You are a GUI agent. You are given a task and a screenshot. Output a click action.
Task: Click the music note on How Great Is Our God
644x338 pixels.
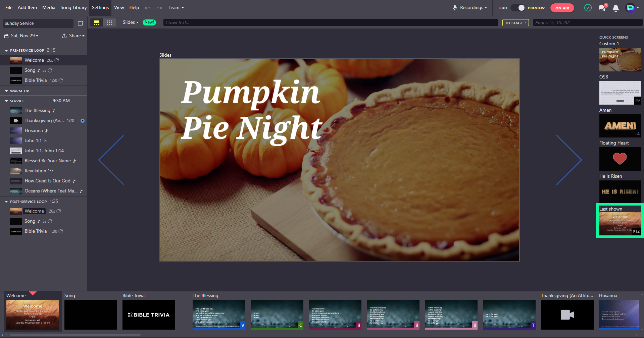[x=74, y=181]
